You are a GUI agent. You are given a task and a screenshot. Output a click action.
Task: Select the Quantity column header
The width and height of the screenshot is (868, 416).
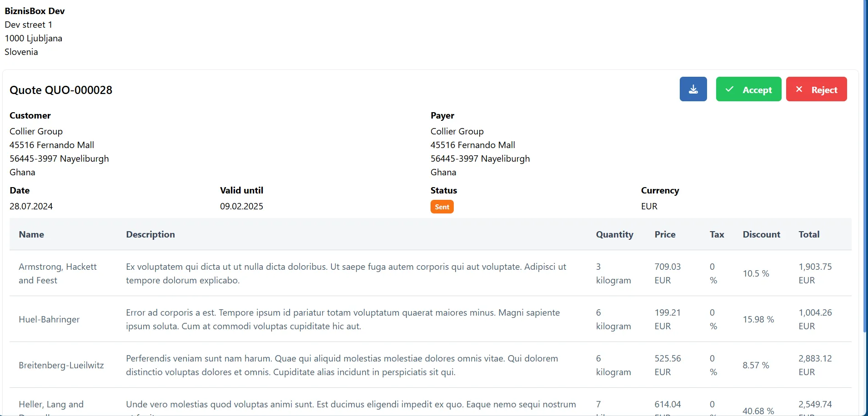tap(614, 234)
